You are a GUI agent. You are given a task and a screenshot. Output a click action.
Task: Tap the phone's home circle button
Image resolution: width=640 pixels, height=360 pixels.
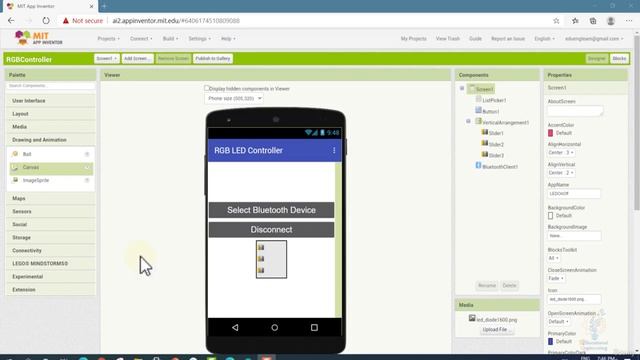point(274,327)
